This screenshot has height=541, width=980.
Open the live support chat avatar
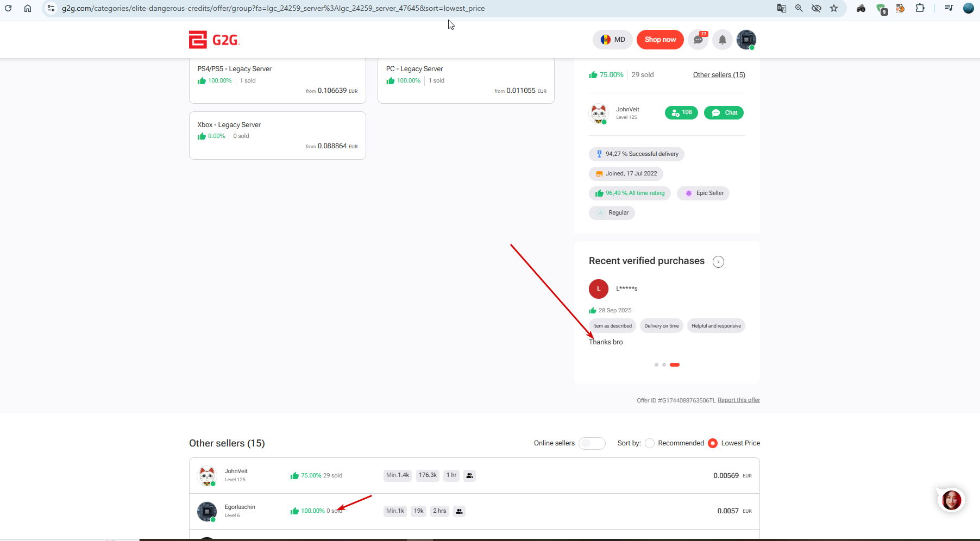click(952, 500)
